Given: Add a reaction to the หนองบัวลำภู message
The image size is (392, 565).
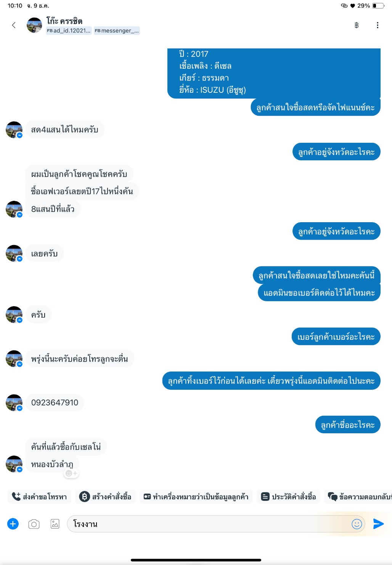Looking at the screenshot, I should point(71,473).
